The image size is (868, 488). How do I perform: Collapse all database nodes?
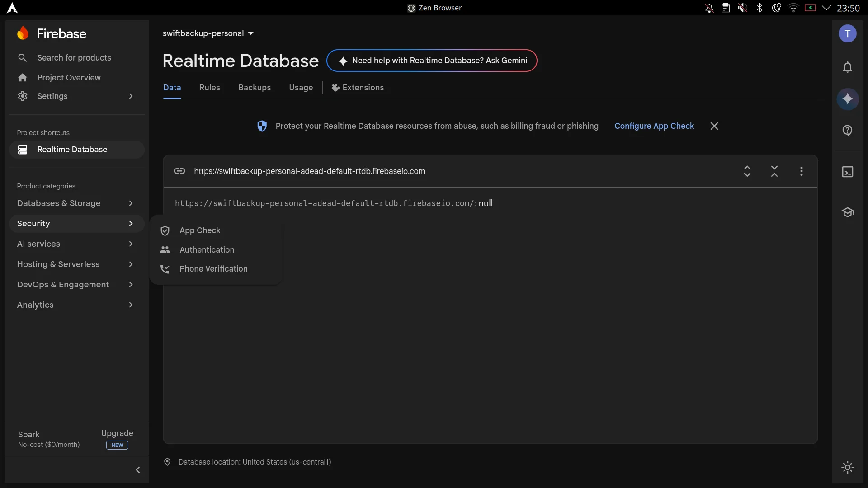click(x=774, y=171)
